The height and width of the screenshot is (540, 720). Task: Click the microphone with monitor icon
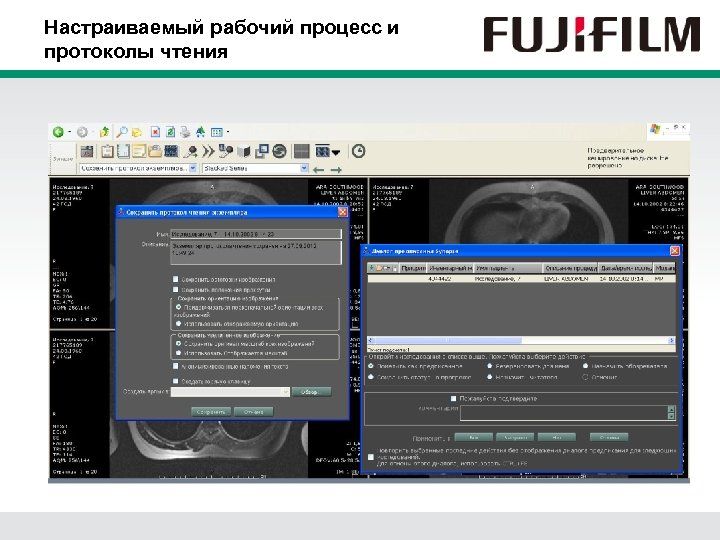pos(225,151)
